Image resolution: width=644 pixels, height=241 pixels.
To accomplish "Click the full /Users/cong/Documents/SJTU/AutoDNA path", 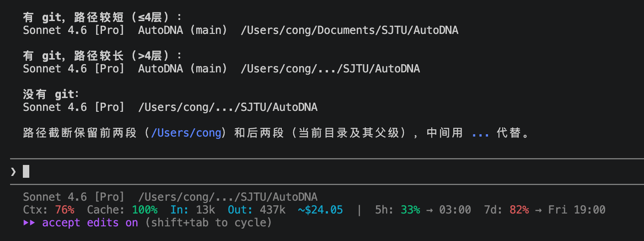I will tap(349, 31).
